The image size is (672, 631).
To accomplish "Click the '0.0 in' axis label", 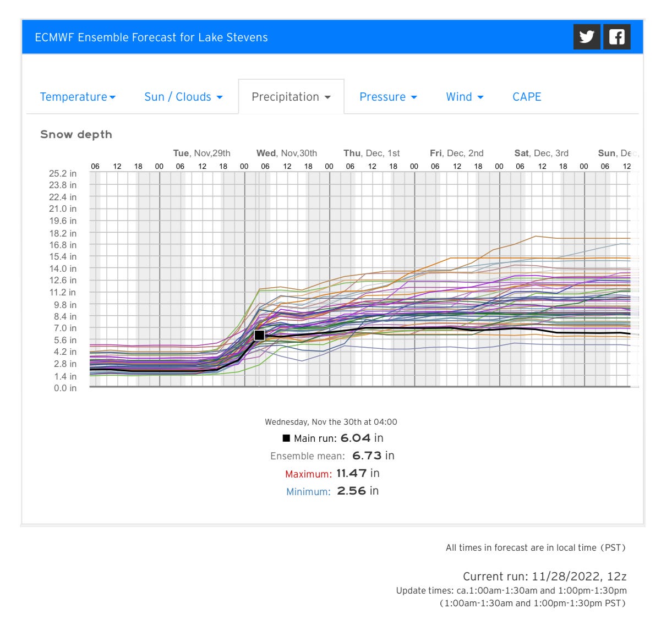I will [65, 388].
